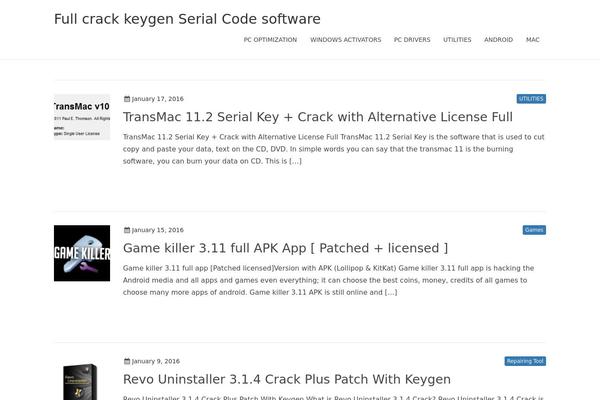Open TransMac 11.2 Serial Key post title

318,117
